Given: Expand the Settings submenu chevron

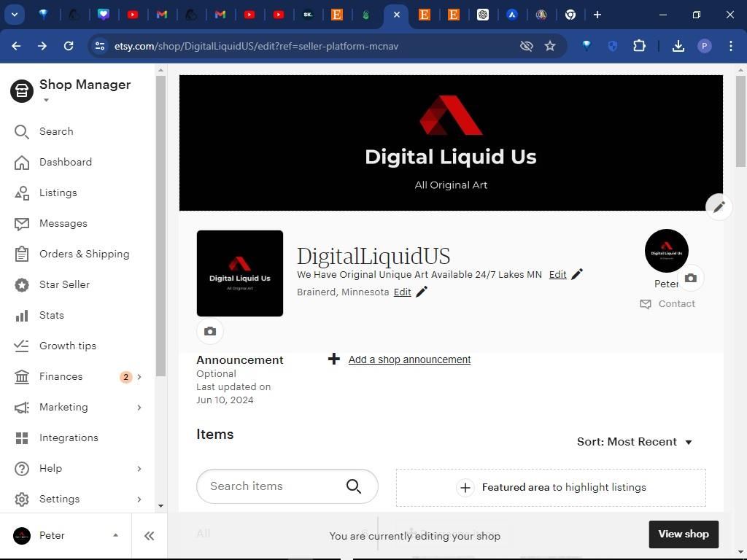Looking at the screenshot, I should [x=139, y=499].
